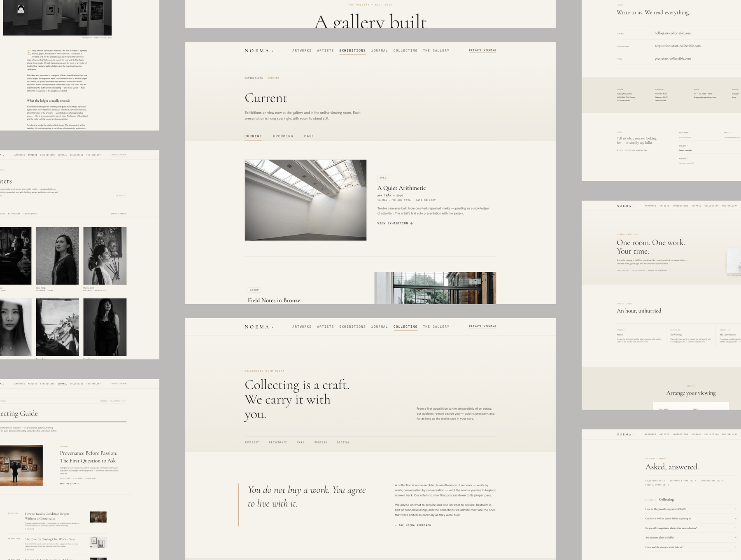The image size is (741, 560).
Task: Click the 'Solo' tag on A Quiet Arithmetic
Action: tap(383, 178)
